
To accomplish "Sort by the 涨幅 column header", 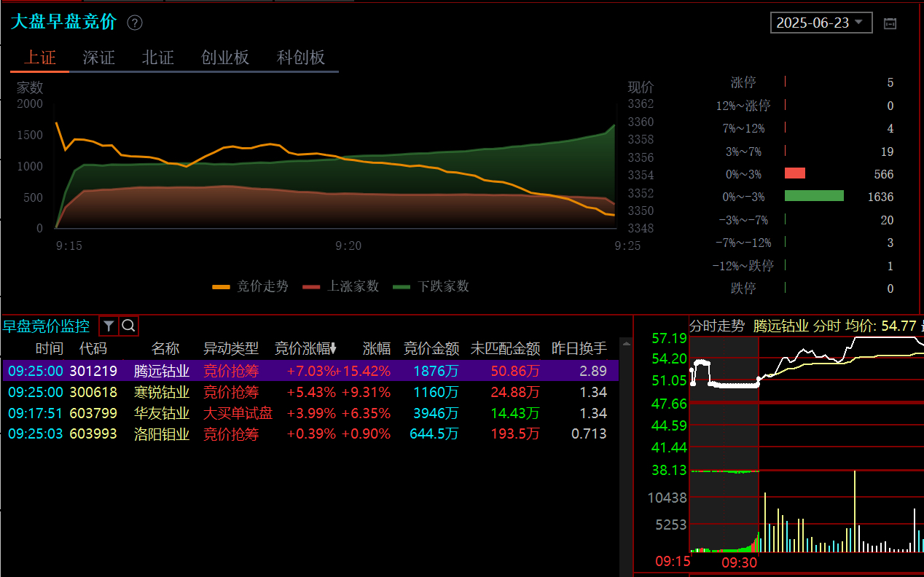I will click(x=377, y=348).
